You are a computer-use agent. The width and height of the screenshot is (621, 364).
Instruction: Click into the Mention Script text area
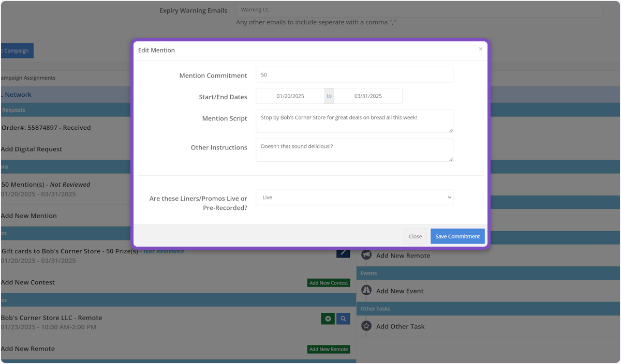click(x=354, y=120)
